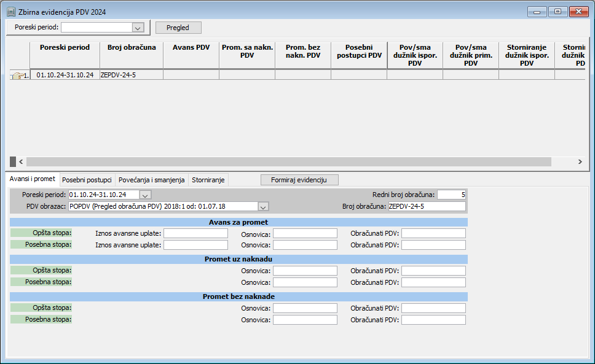Click Avans za promet Posebna stopa Osnovica field
The width and height of the screenshot is (595, 364).
point(305,245)
